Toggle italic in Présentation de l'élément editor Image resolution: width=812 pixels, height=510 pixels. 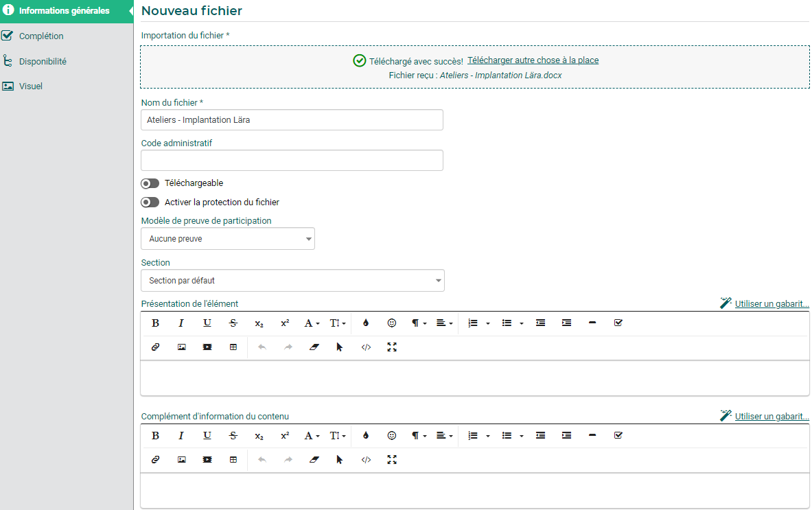tap(181, 323)
